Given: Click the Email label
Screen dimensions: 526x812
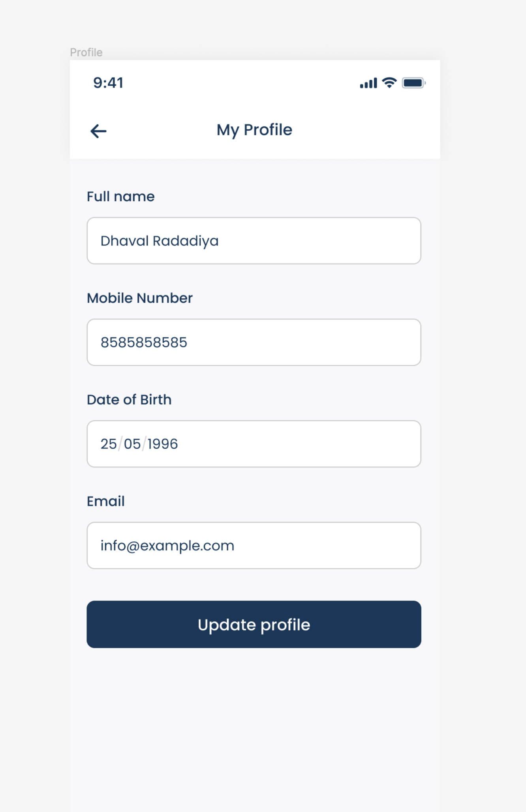Looking at the screenshot, I should click(x=105, y=501).
